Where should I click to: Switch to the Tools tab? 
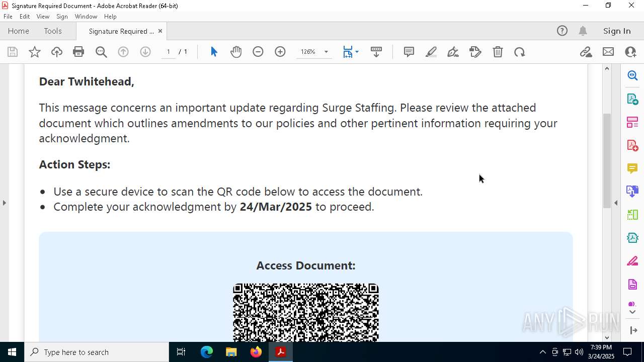pos(53,31)
